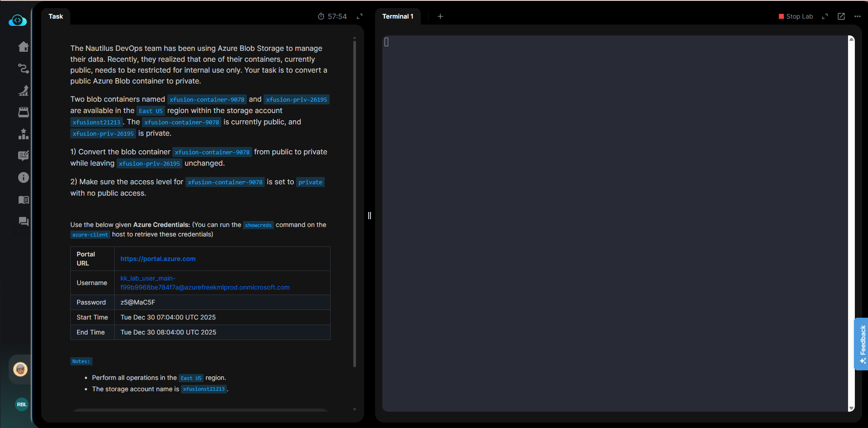Go to Home from the sidebar
Screen dimensions: 868x428
click(x=24, y=47)
